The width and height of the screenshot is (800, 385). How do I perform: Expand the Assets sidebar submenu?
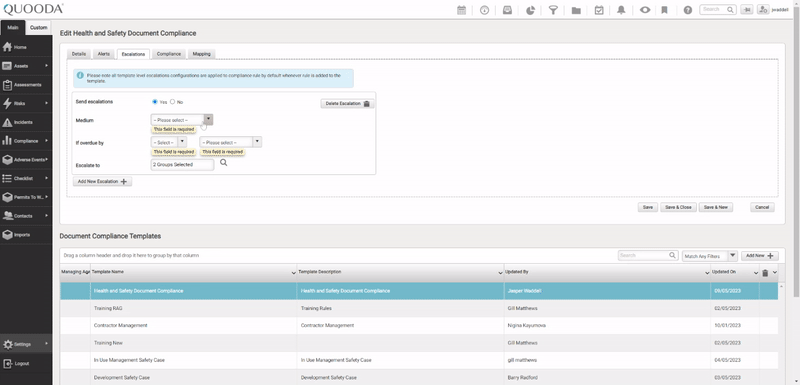pos(46,66)
